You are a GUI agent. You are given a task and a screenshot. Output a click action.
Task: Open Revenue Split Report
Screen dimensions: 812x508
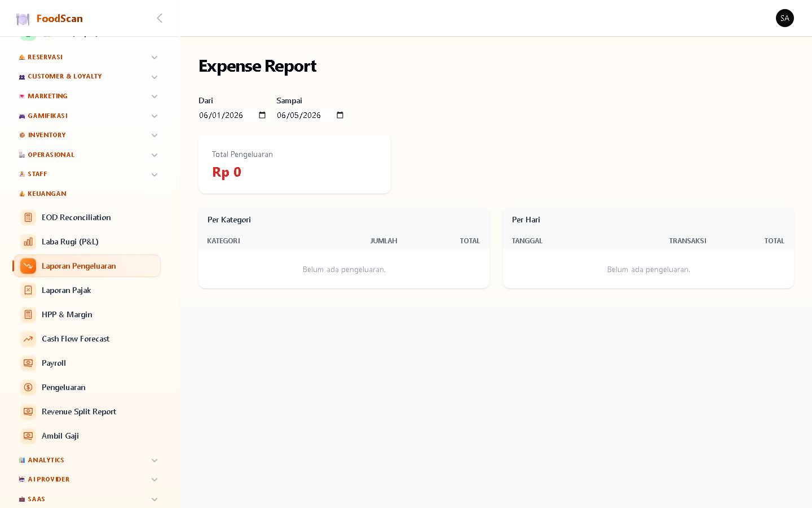(x=87, y=411)
